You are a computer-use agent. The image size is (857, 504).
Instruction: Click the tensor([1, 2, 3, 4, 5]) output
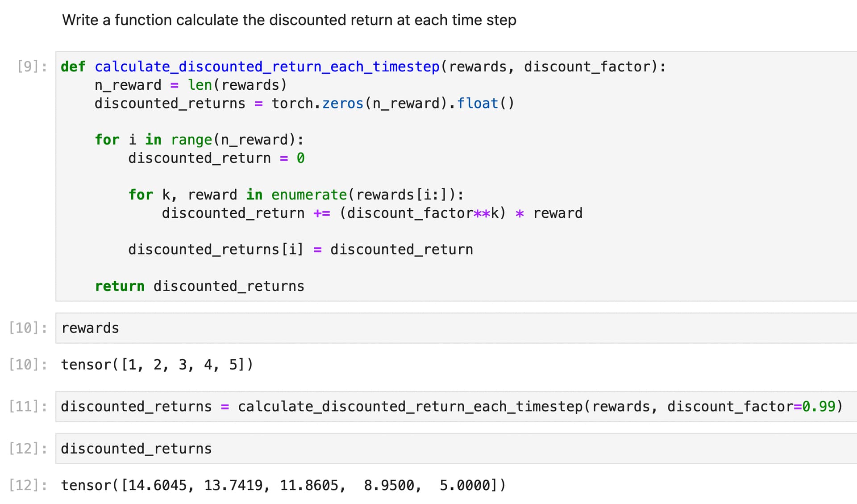click(157, 365)
